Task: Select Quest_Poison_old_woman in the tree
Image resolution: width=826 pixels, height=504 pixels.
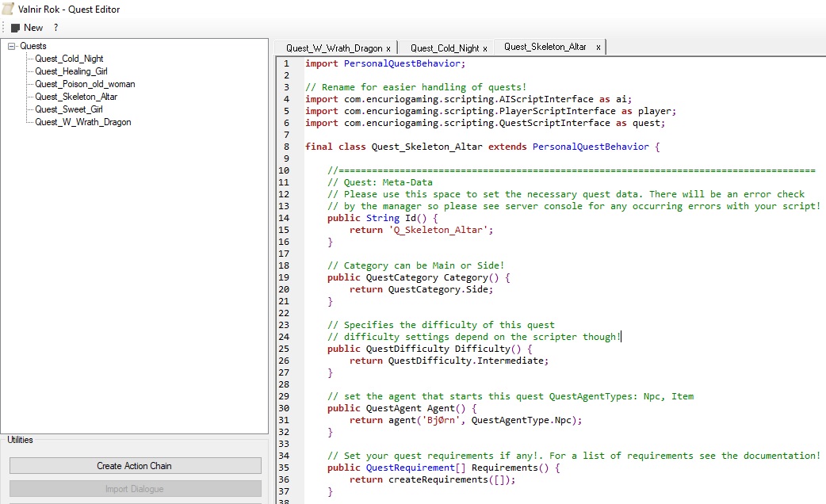Action: pyautogui.click(x=85, y=84)
